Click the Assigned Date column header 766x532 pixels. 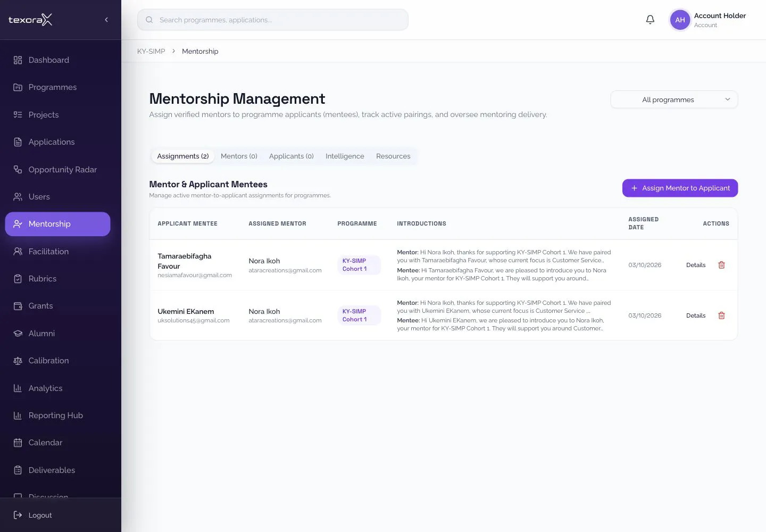click(x=644, y=223)
